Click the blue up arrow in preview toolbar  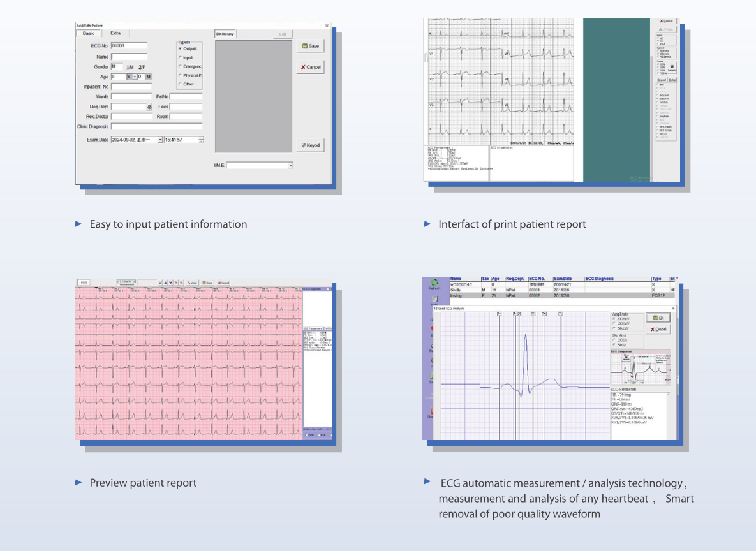click(x=165, y=283)
